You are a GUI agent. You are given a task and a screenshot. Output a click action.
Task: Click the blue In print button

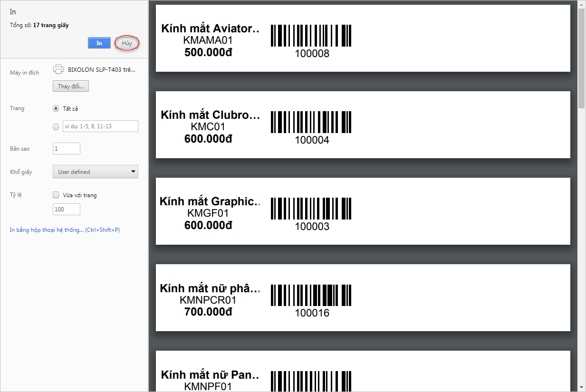(x=99, y=43)
